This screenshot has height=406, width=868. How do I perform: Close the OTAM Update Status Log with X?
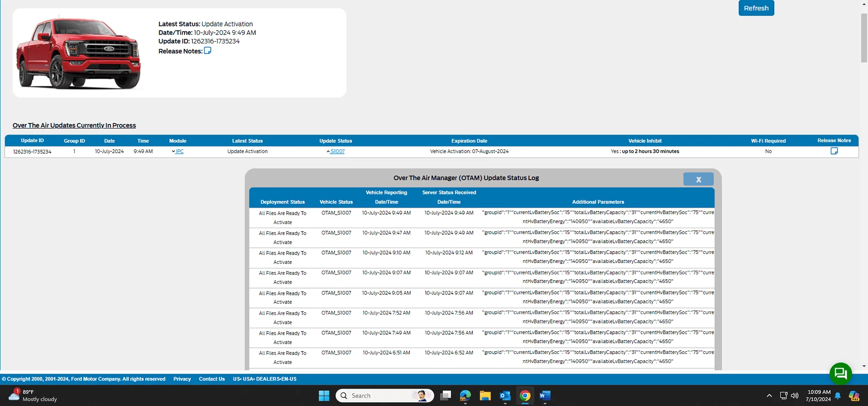(x=699, y=179)
